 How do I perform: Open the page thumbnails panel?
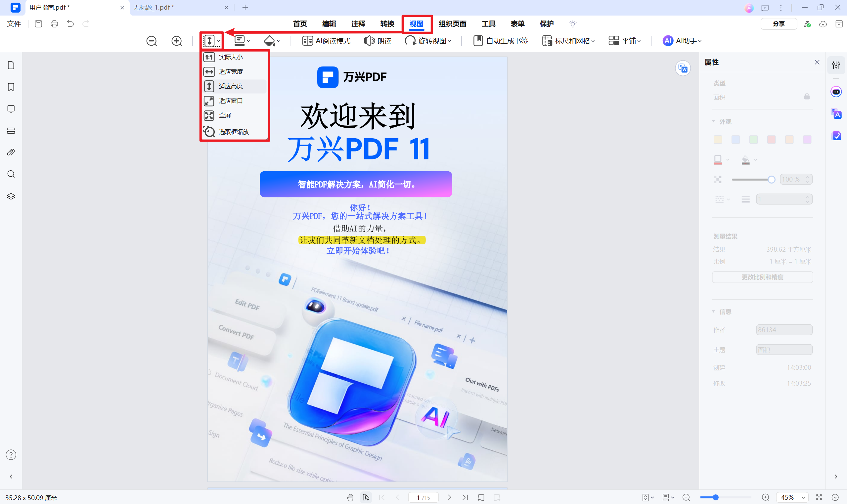[11, 65]
